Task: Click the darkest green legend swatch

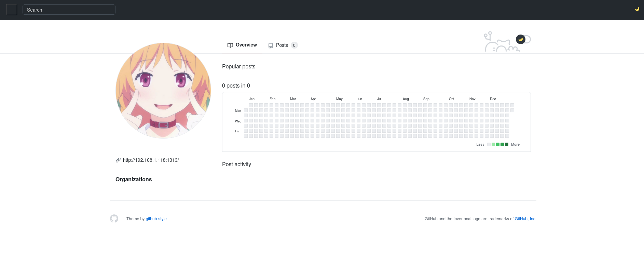Action: pos(507,144)
